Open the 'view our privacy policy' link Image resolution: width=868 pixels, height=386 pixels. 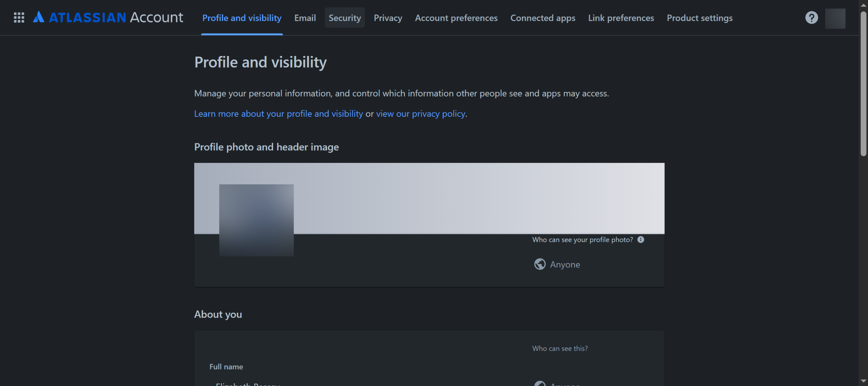(420, 114)
